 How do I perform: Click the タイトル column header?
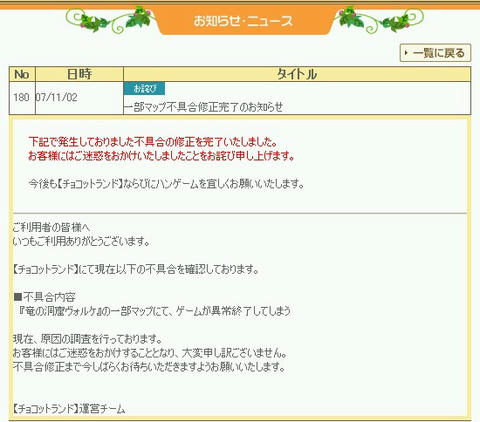297,74
